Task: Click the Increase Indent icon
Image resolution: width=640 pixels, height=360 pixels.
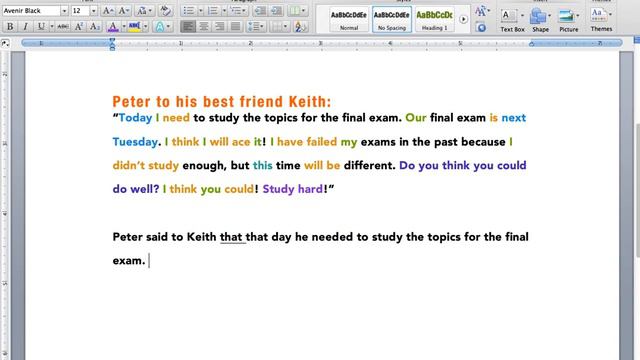Action: [x=276, y=11]
